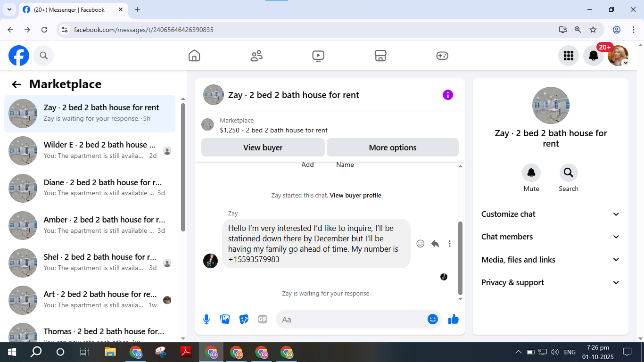The image size is (644, 362).
Task: Open the Video (Watch) icon
Action: [x=318, y=56]
